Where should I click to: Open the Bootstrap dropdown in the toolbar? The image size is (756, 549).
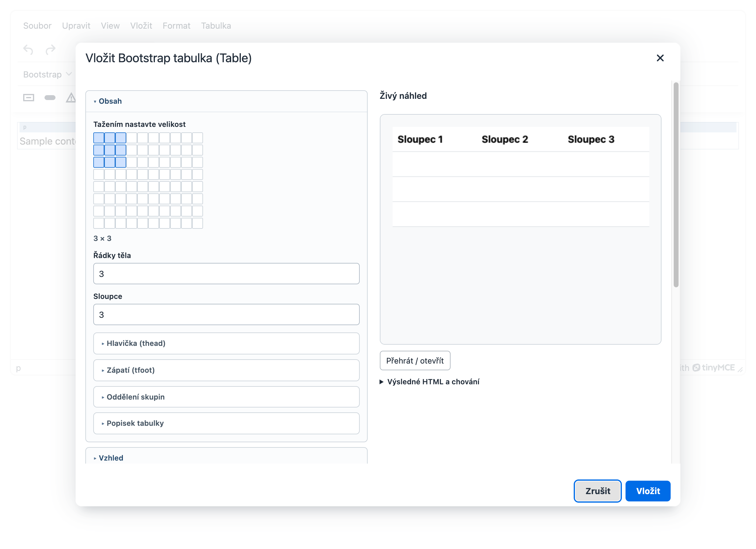click(x=47, y=74)
